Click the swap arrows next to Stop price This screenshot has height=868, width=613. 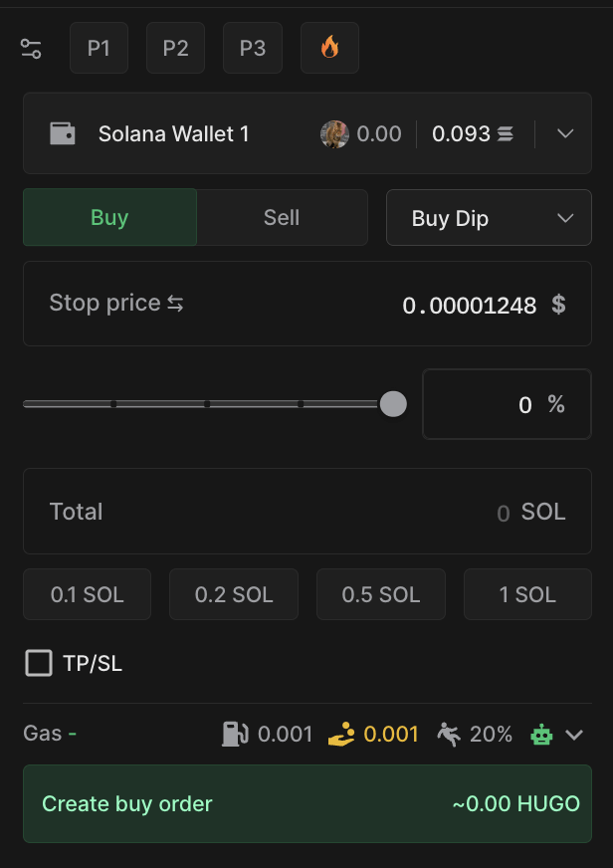[175, 305]
